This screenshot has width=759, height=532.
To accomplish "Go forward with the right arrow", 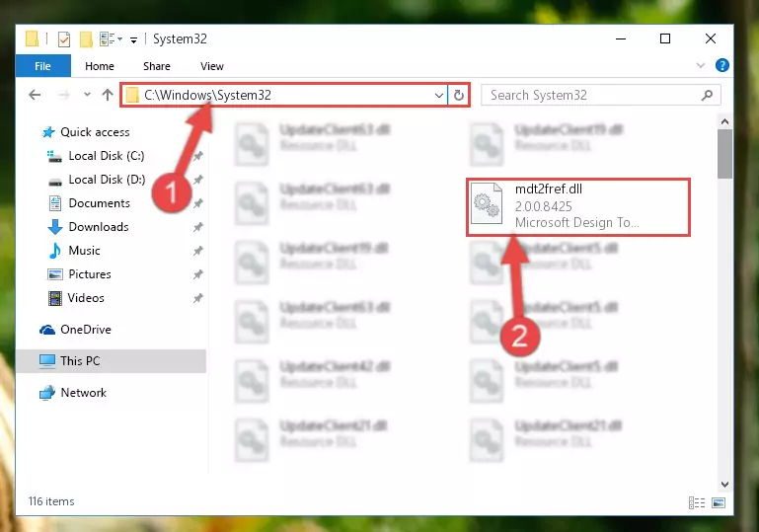I will pos(63,95).
